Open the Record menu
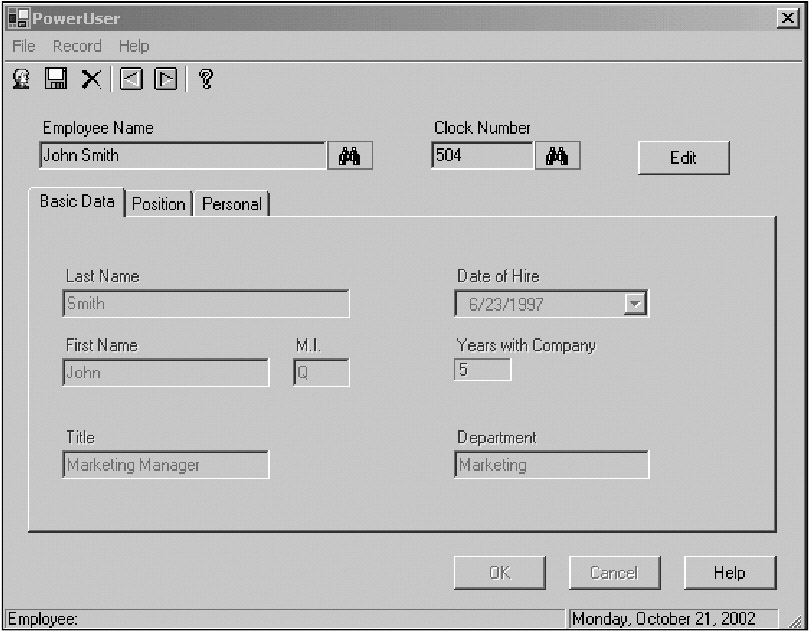This screenshot has width=810, height=634. click(77, 46)
